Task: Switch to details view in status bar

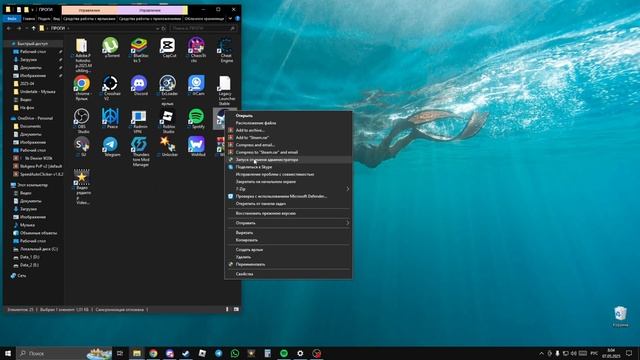Action: tap(227, 309)
